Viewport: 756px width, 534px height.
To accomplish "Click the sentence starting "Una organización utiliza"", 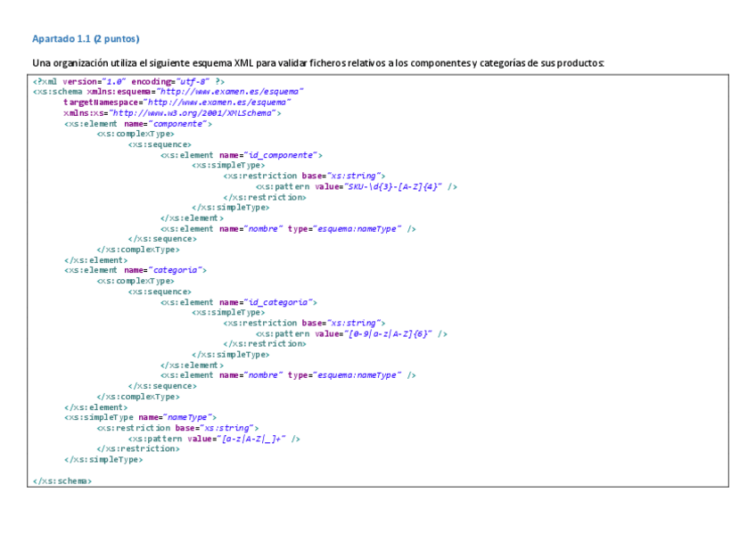I will click(x=318, y=63).
